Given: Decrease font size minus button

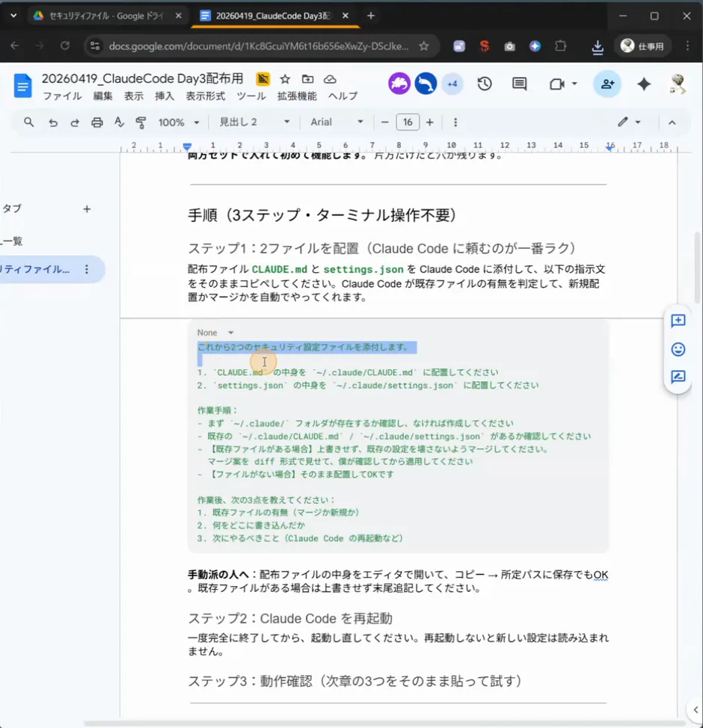Looking at the screenshot, I should [384, 122].
